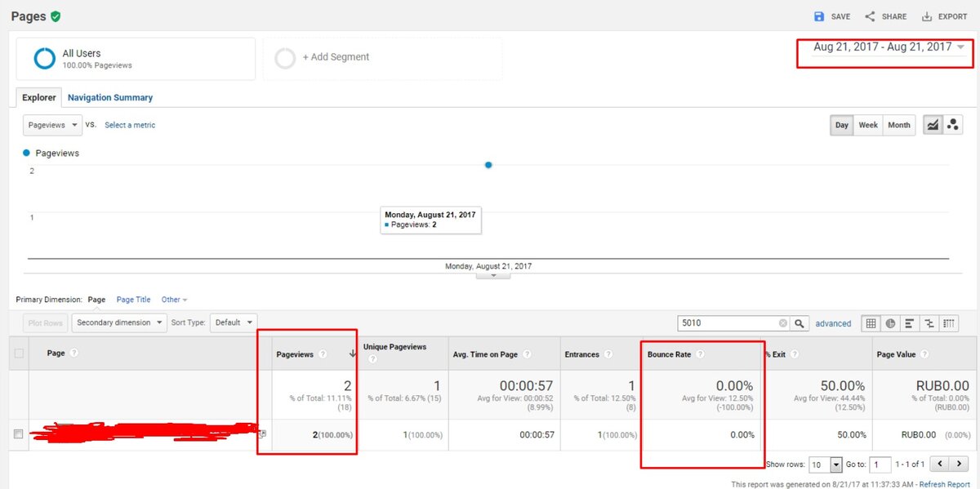Click the Refresh Report link
980x489 pixels.
[945, 484]
